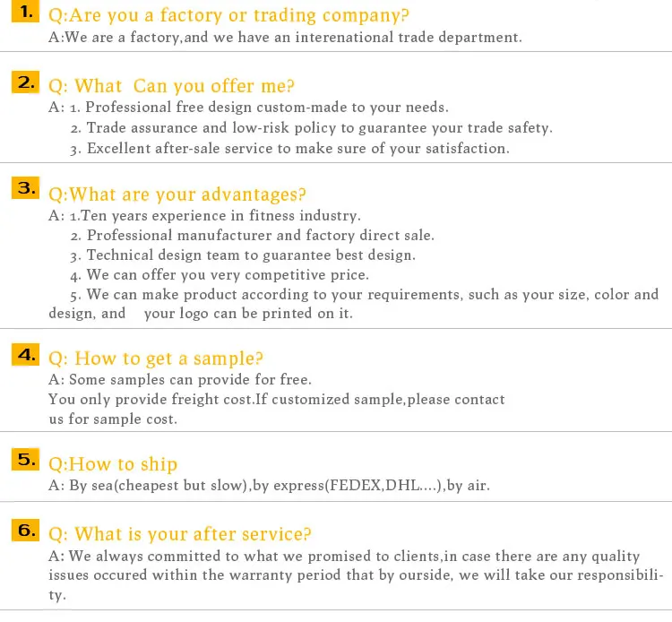Click the yellow number 6 badge
672x622 pixels.
(26, 531)
